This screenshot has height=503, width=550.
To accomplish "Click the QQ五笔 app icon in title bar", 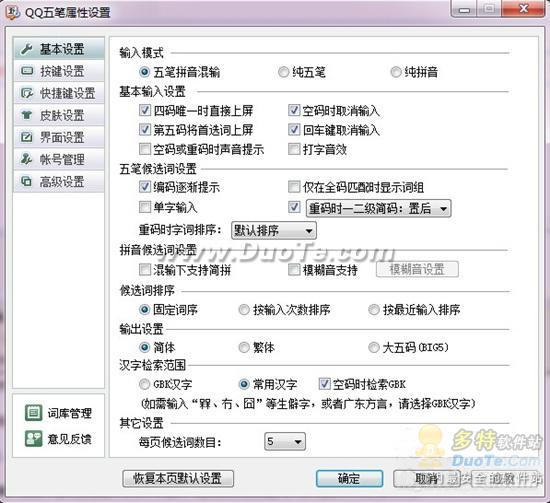I will click(13, 12).
